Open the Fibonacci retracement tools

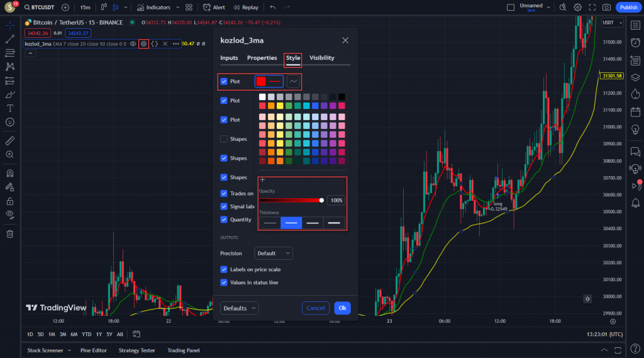(10, 53)
